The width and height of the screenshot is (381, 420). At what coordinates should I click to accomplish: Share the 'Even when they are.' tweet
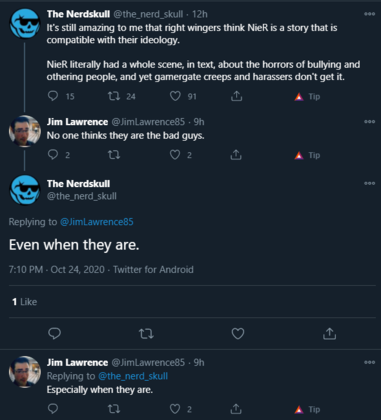click(329, 333)
